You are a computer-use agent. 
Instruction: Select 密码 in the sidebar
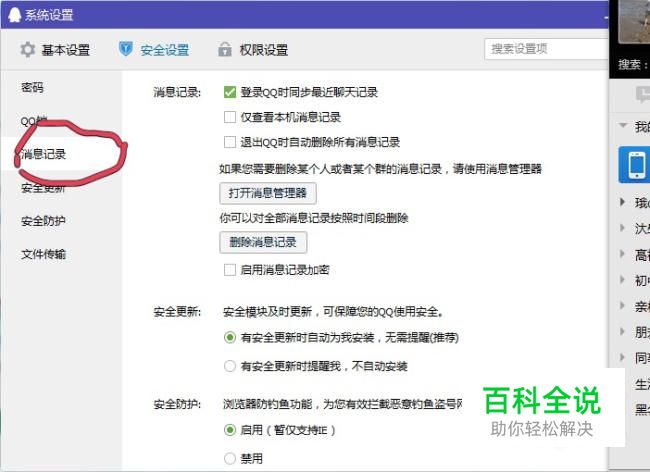point(32,87)
